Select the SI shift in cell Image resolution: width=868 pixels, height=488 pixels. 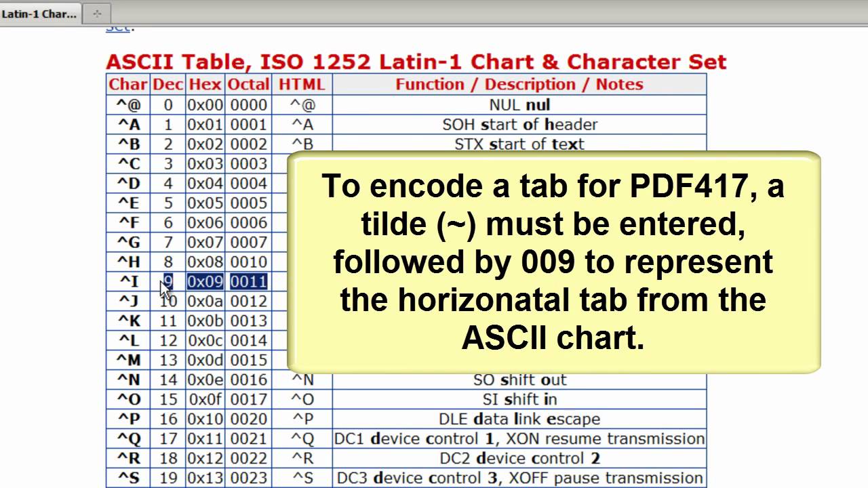(519, 399)
